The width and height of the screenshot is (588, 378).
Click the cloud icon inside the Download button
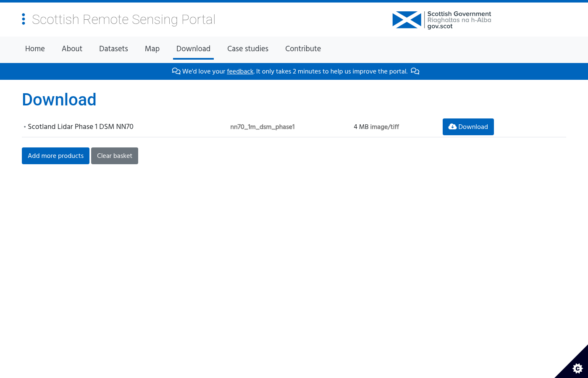tap(453, 126)
